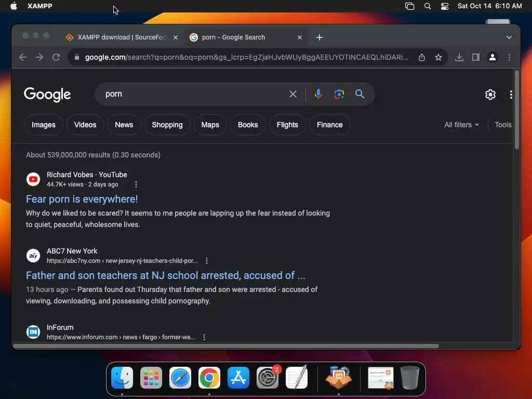This screenshot has width=532, height=399.
Task: Open the Trash in the Dock
Action: 409,378
